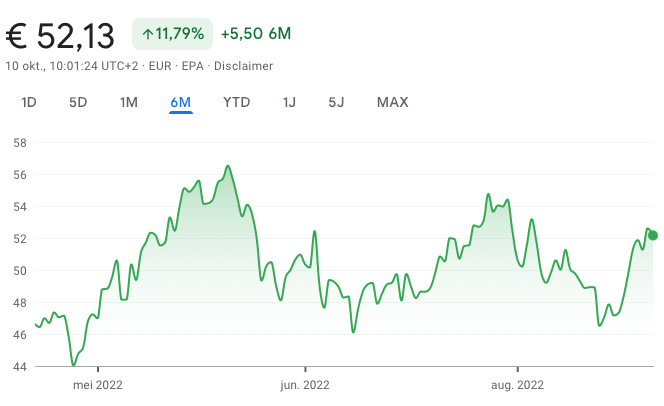Click the mei 2022 axis marker
664x406 pixels.
point(98,385)
